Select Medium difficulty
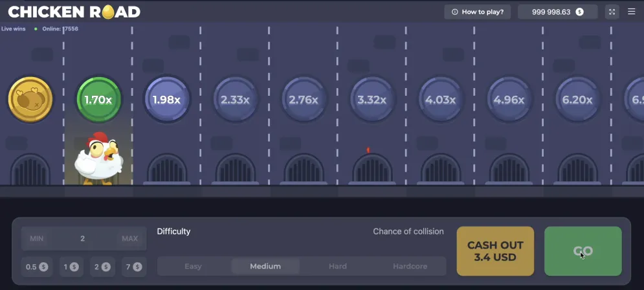The height and width of the screenshot is (290, 644). click(x=265, y=267)
